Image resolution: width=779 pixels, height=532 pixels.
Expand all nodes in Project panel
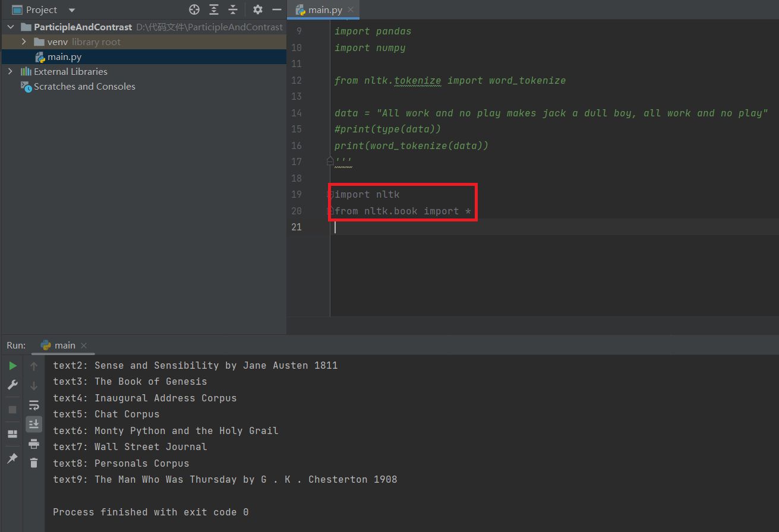click(214, 9)
